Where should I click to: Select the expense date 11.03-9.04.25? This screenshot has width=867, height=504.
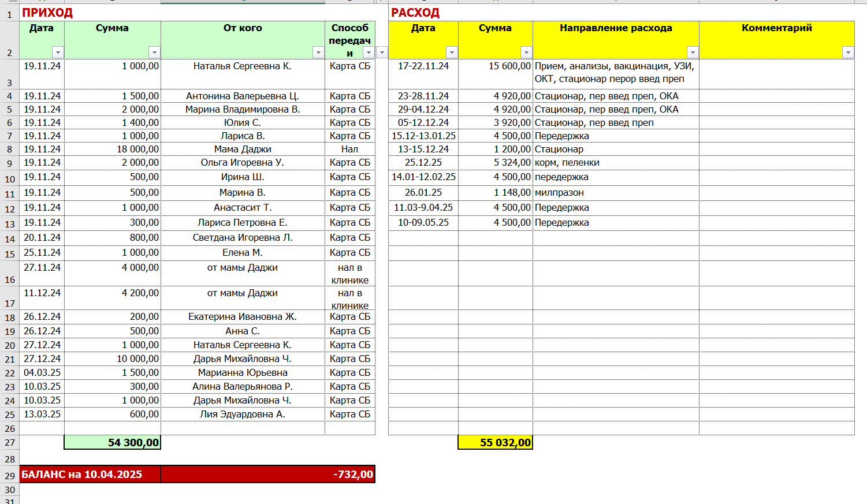pyautogui.click(x=423, y=207)
